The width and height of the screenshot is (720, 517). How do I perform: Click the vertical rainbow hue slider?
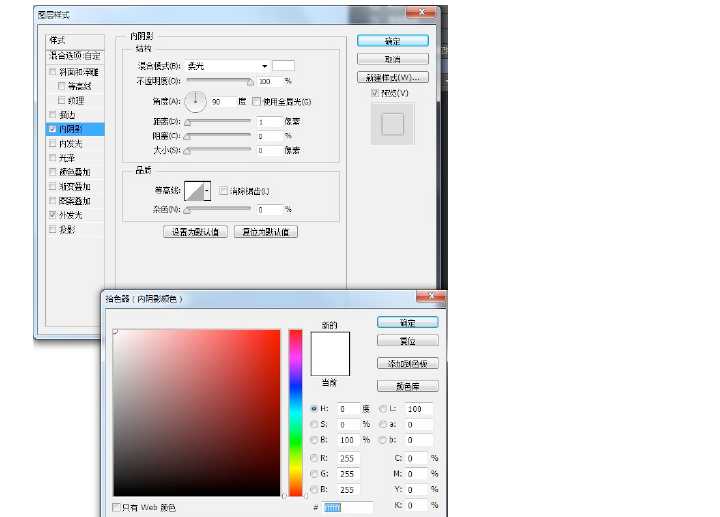[x=296, y=410]
